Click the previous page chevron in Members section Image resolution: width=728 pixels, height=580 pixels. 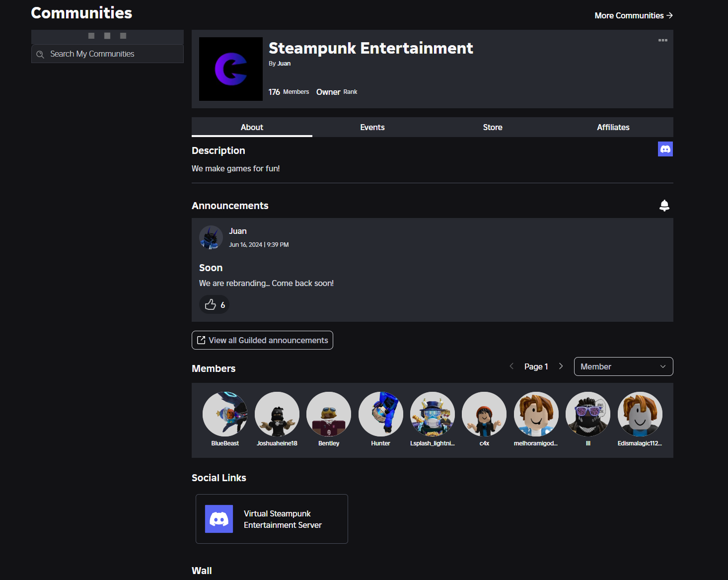pos(511,366)
